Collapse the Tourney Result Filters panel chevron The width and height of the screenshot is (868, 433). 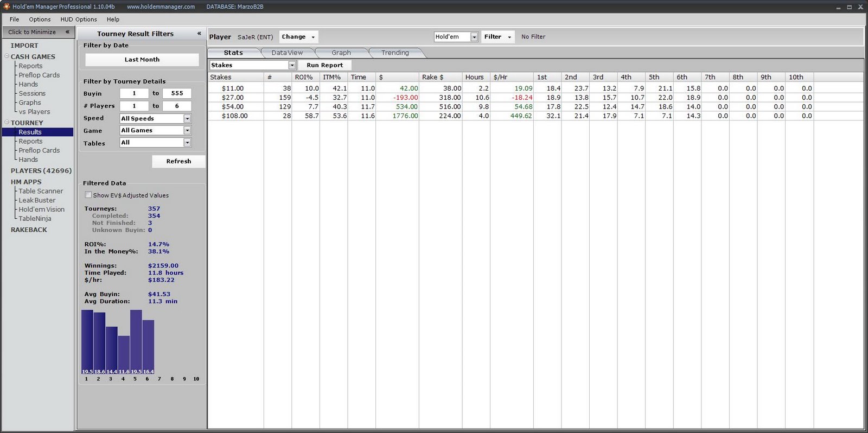pyautogui.click(x=199, y=34)
